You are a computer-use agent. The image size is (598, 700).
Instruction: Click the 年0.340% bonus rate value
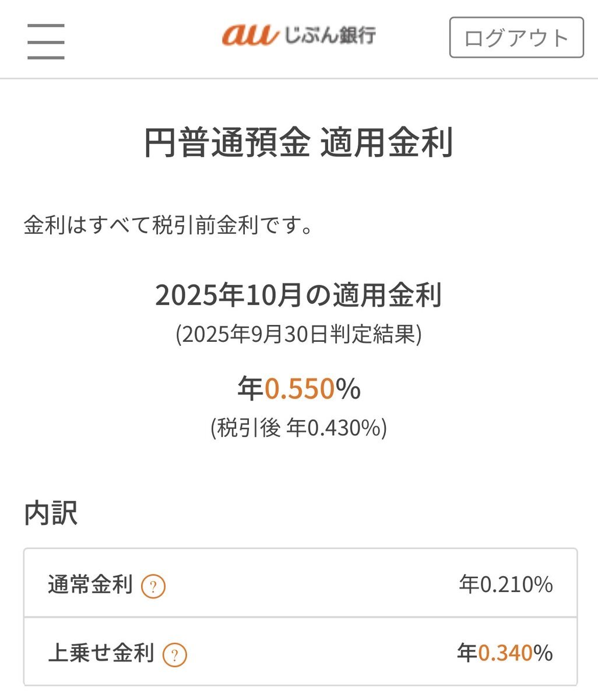(505, 653)
